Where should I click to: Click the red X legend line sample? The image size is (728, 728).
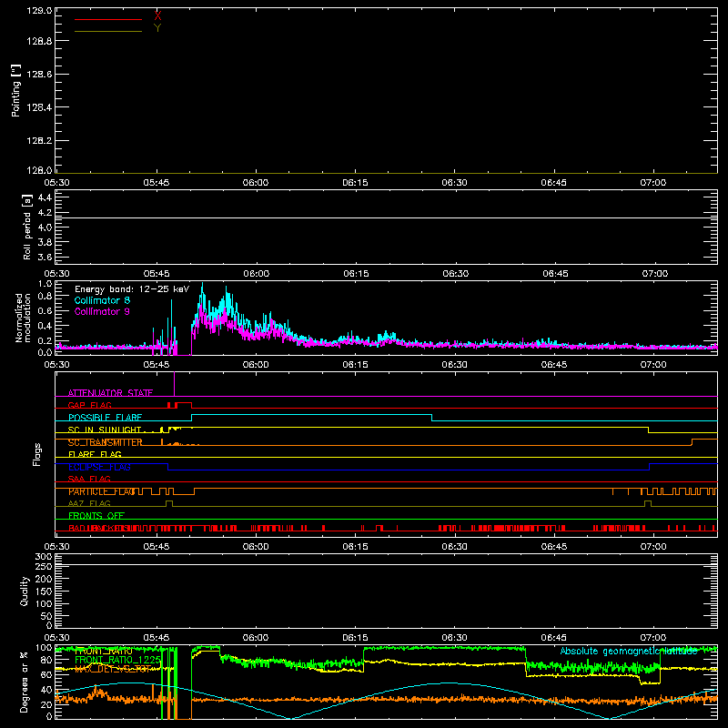coord(108,19)
